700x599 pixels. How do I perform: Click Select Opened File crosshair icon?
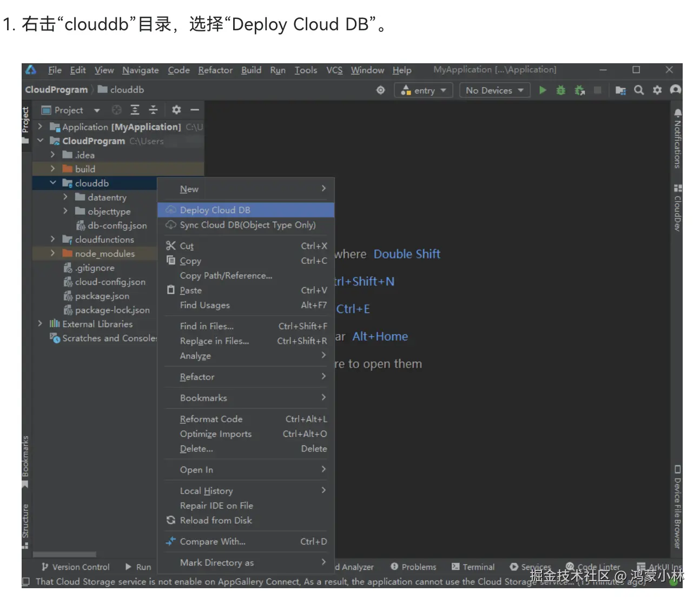(116, 110)
